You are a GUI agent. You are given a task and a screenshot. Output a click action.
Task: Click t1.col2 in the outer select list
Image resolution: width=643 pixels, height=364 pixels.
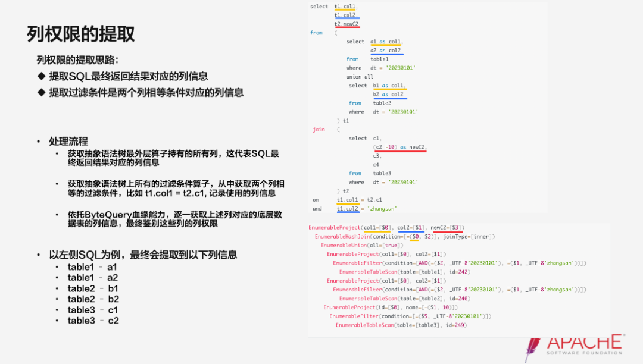coord(346,15)
